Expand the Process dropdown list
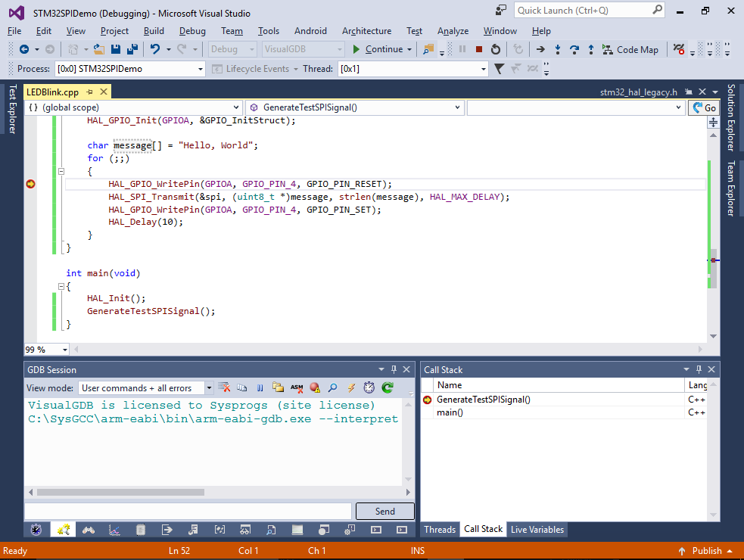 point(201,69)
